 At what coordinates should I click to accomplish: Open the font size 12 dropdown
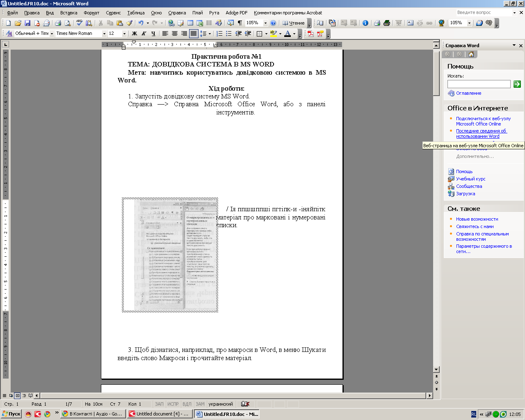coord(124,34)
